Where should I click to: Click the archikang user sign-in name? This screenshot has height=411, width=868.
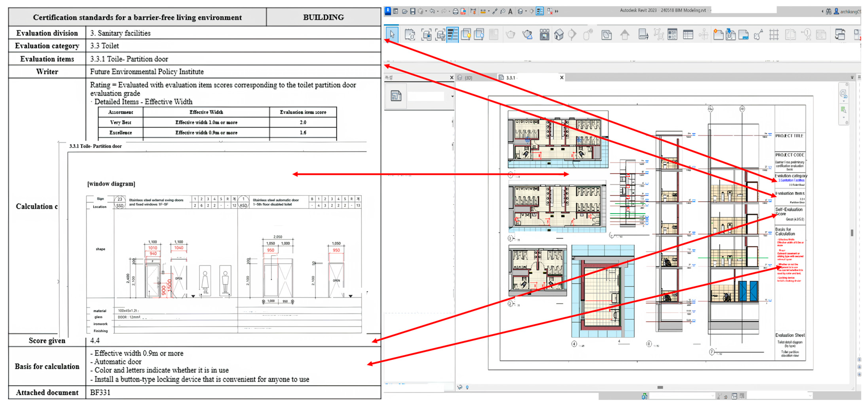pyautogui.click(x=850, y=11)
